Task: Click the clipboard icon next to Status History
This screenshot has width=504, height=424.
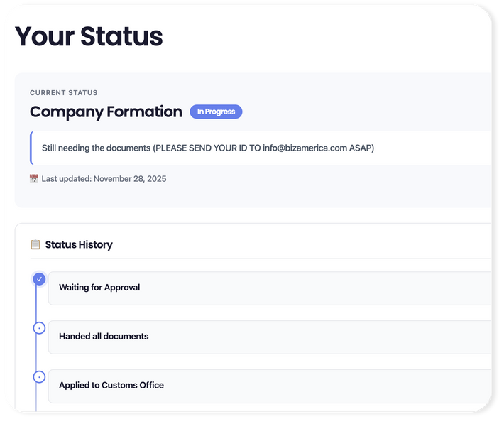Action: pyautogui.click(x=35, y=245)
